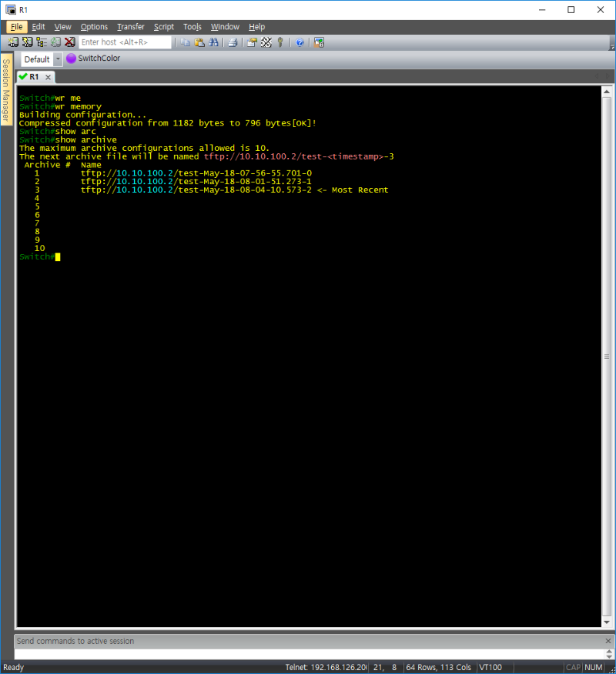Click the Help question mark icon
This screenshot has height=674, width=616.
(300, 42)
